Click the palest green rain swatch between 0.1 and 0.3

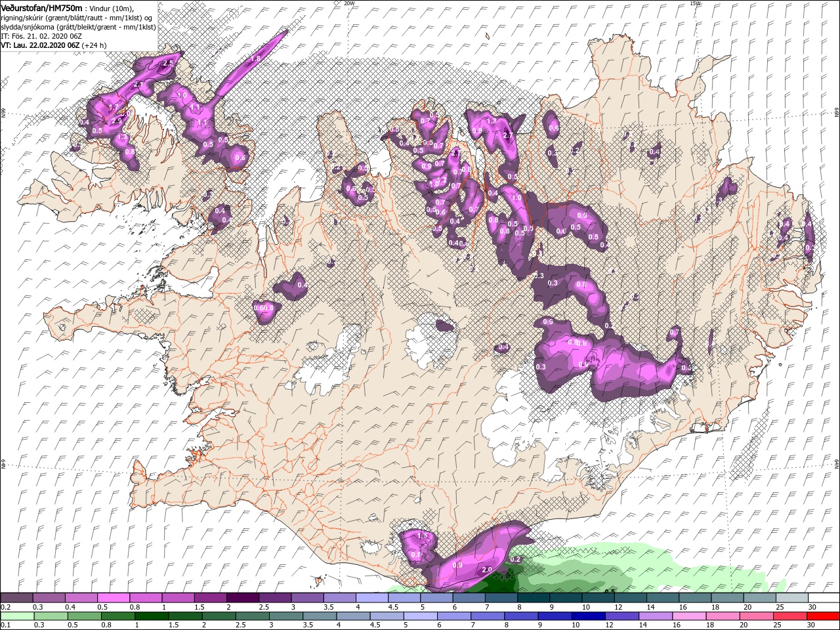(x=16, y=616)
